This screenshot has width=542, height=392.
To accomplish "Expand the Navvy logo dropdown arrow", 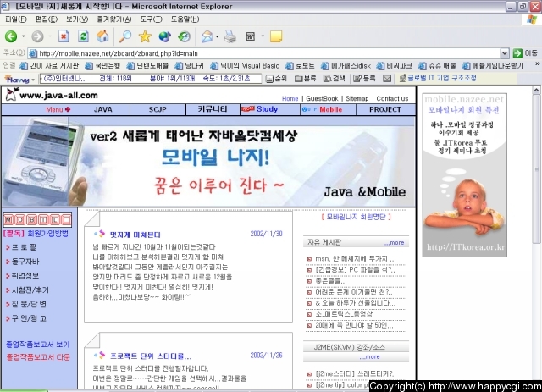I will pos(33,80).
